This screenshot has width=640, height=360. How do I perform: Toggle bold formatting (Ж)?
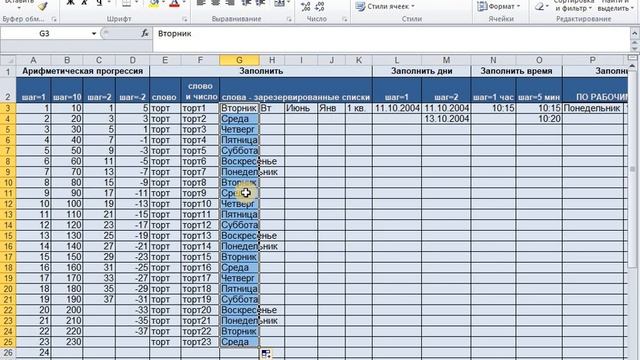pos(71,3)
